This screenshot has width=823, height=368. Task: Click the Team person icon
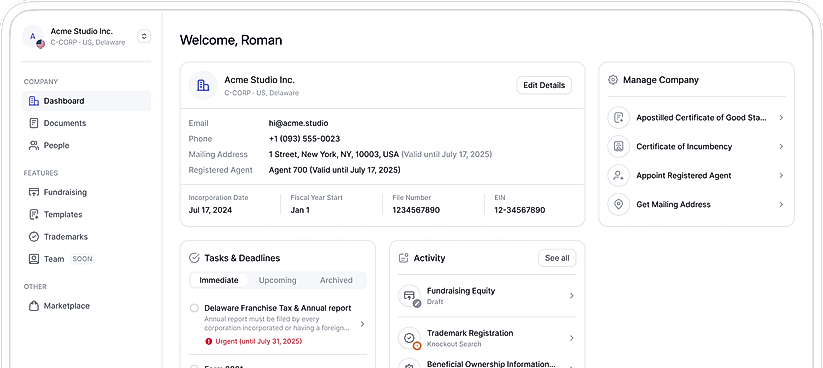click(x=34, y=259)
